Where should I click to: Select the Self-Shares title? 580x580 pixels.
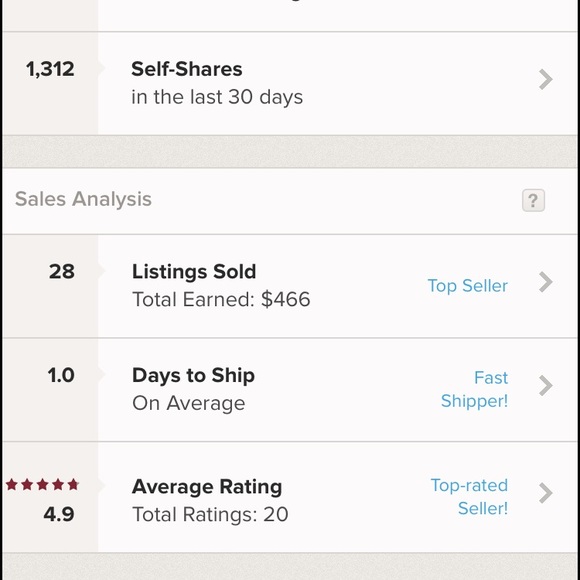coord(187,69)
